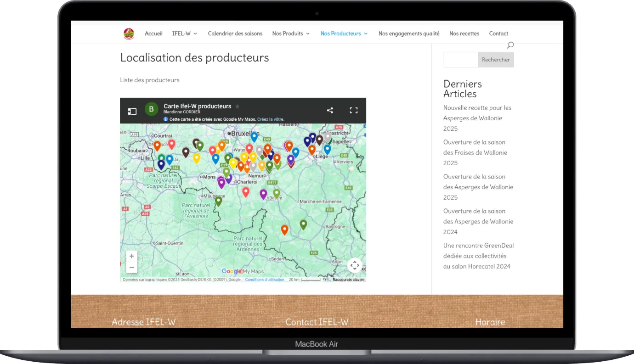Open Calendrier des saisons

[x=235, y=34]
